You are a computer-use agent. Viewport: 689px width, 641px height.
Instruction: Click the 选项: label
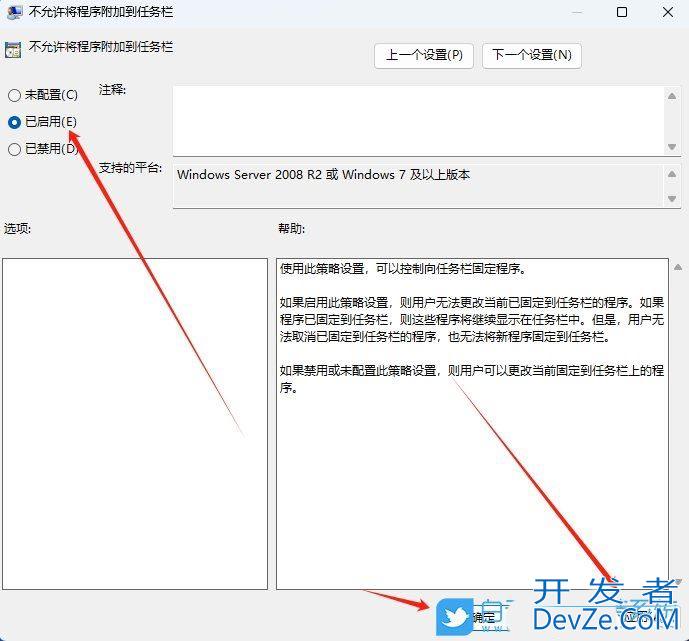pos(18,228)
